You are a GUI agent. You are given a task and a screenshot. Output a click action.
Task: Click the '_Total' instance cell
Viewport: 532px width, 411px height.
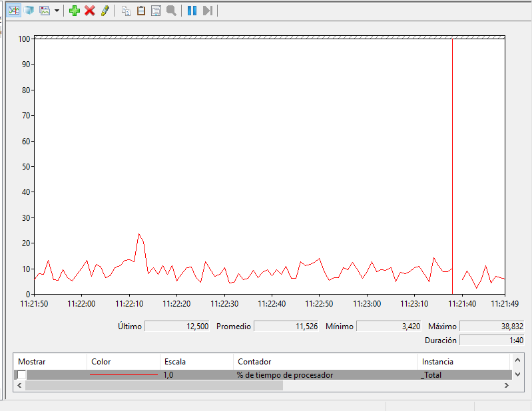point(431,375)
